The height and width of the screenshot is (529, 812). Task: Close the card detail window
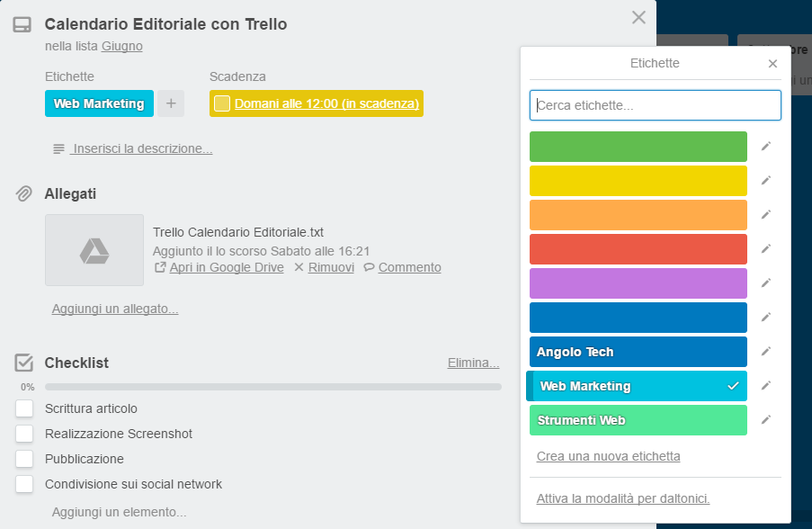pyautogui.click(x=638, y=18)
